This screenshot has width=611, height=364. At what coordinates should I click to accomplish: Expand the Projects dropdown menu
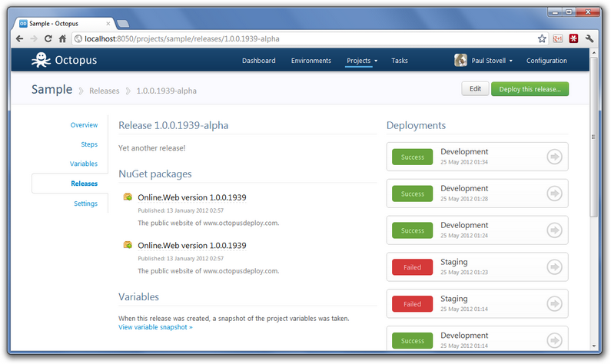click(362, 61)
